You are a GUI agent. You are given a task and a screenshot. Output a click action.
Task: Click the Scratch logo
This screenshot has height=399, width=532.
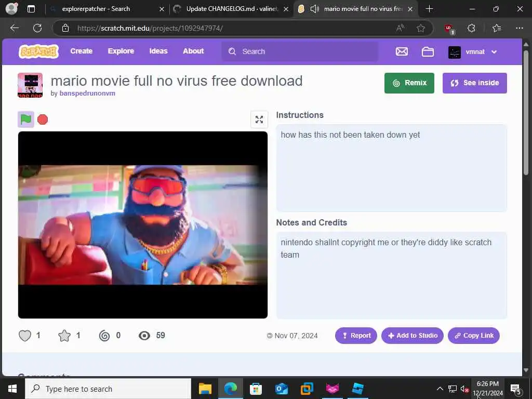click(x=38, y=51)
